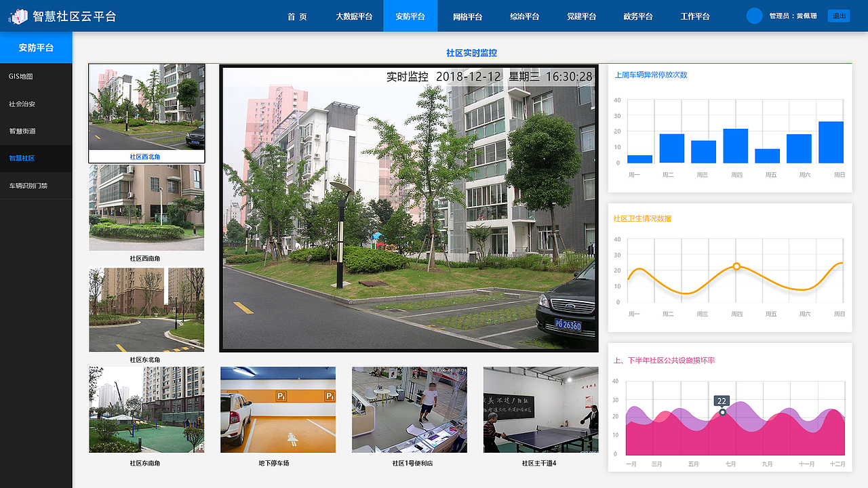
Task: Click the 退出 logout button
Action: point(839,16)
